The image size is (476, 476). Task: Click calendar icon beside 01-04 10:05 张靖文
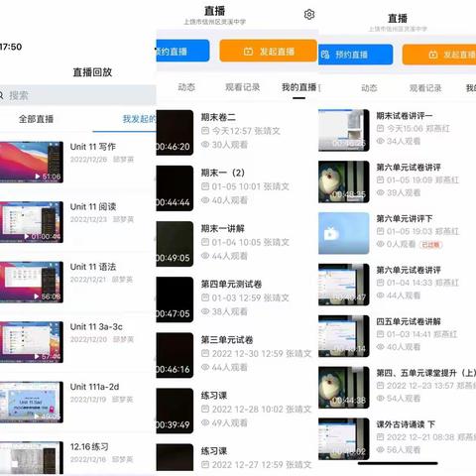(205, 242)
